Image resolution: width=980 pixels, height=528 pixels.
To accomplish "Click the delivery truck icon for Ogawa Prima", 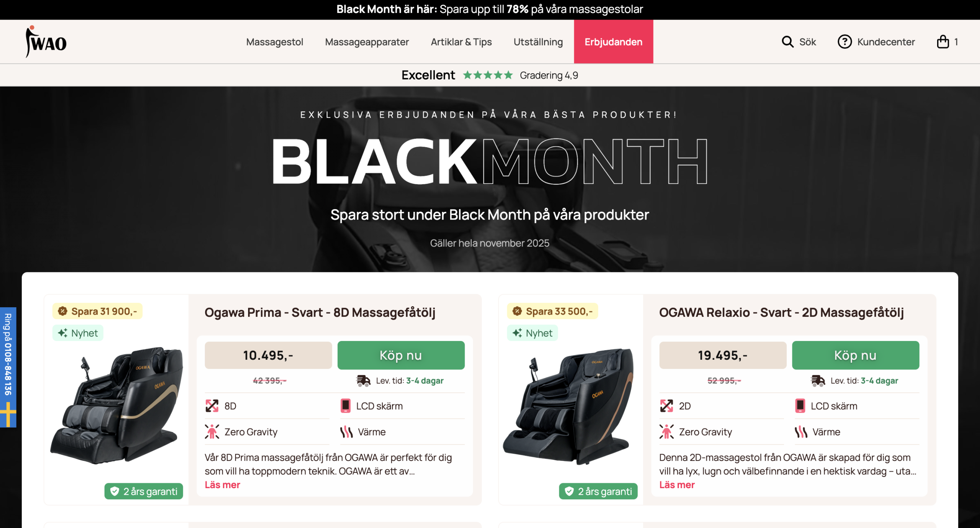I will 363,380.
